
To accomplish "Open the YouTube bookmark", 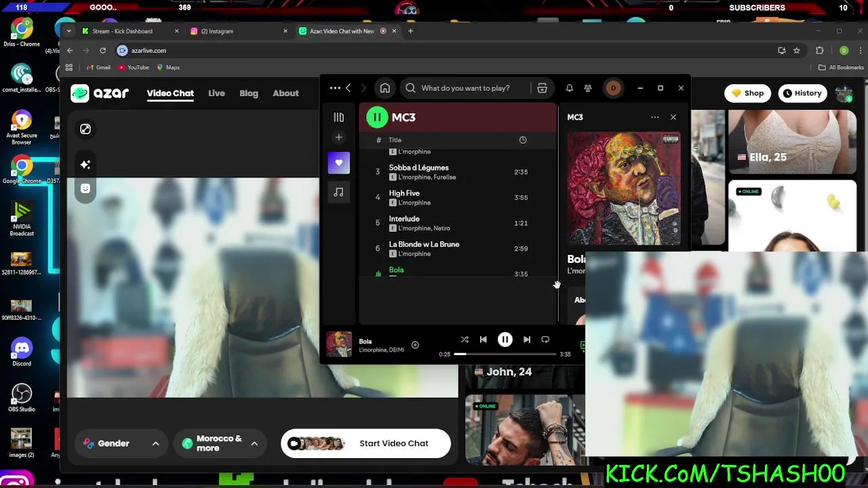I will tap(134, 67).
